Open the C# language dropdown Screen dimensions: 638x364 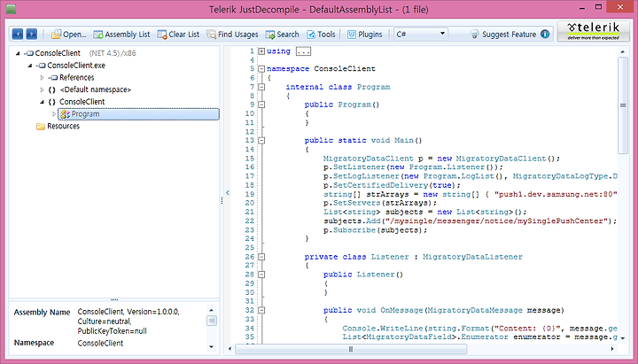(x=421, y=35)
